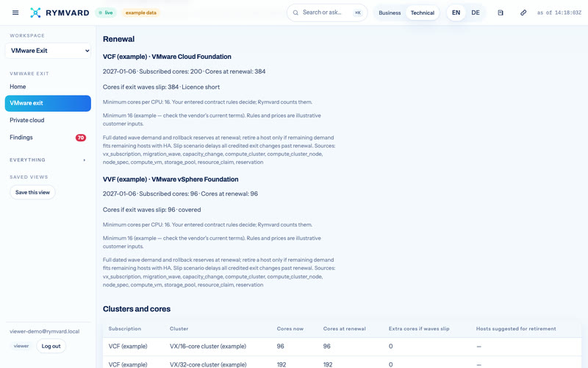Click the as of 14:18:03Z timestamp
This screenshot has width=588, height=368.
[x=559, y=13]
